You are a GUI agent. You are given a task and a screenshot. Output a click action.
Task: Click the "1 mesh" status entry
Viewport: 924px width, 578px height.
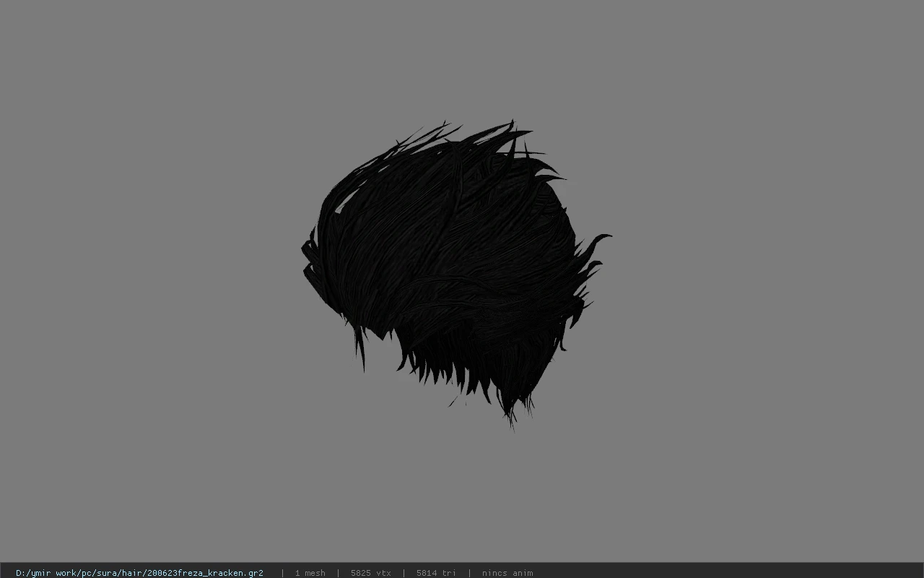[310, 573]
